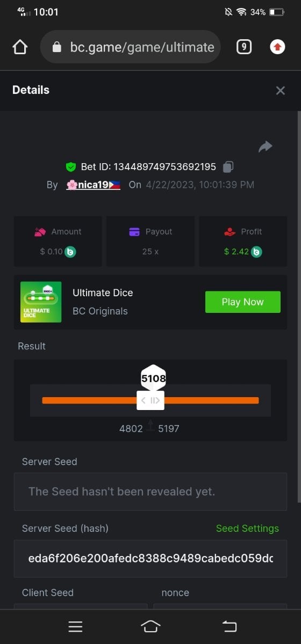The height and width of the screenshot is (644, 301).
Task: Open the Ultimate Dice game thumbnail
Action: 41,302
